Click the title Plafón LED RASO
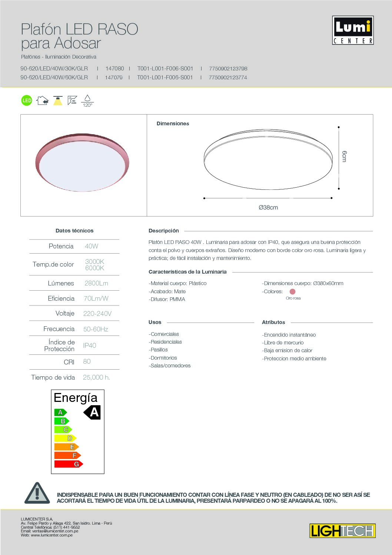392x555 pixels. point(79,29)
